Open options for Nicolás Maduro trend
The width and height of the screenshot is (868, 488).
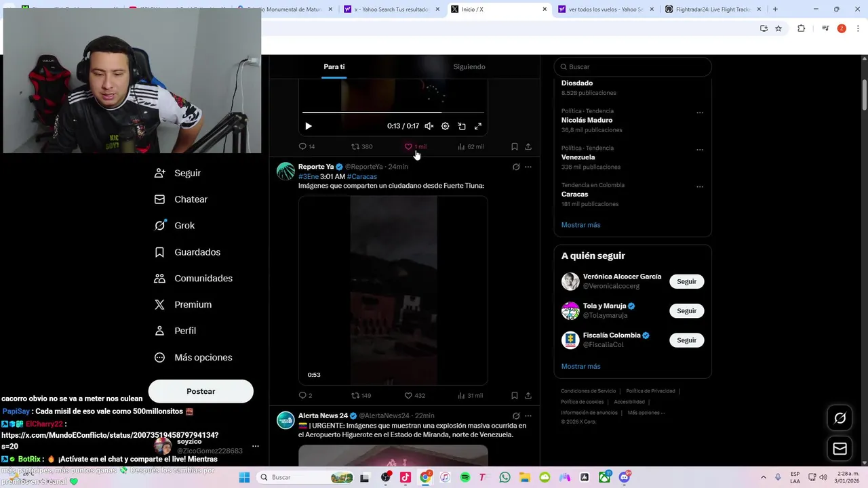point(700,113)
